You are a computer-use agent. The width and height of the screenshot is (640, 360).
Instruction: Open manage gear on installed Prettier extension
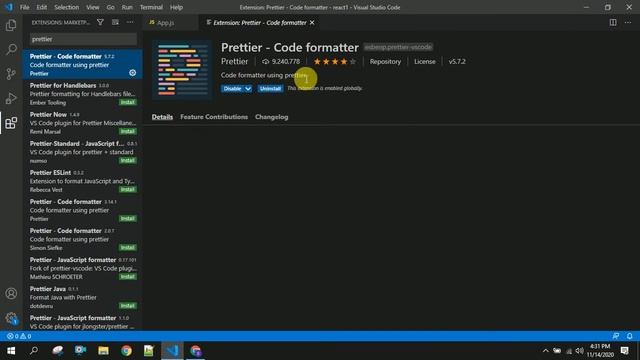tap(133, 73)
